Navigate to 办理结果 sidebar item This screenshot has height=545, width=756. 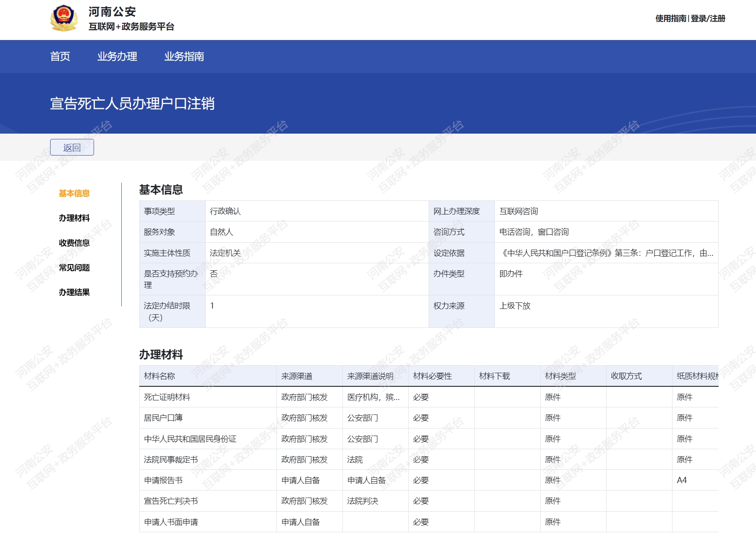click(x=74, y=292)
